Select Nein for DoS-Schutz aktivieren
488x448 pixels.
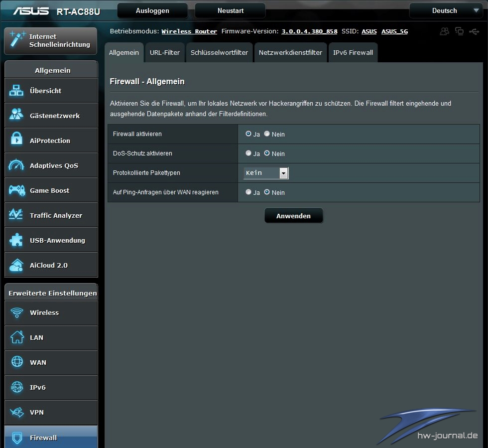point(267,153)
